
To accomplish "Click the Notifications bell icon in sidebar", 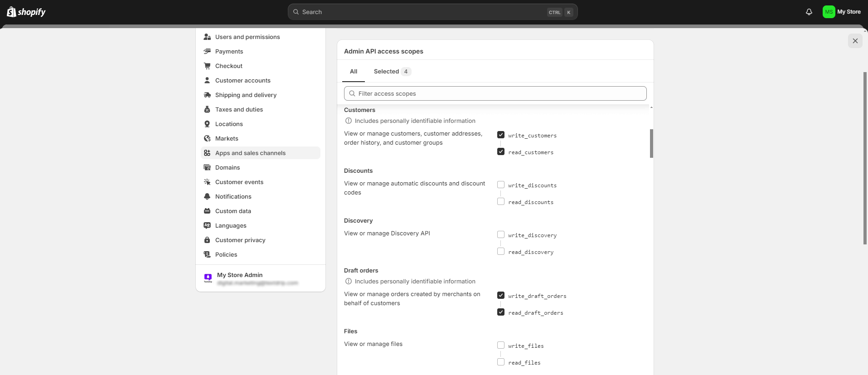I will pos(207,196).
